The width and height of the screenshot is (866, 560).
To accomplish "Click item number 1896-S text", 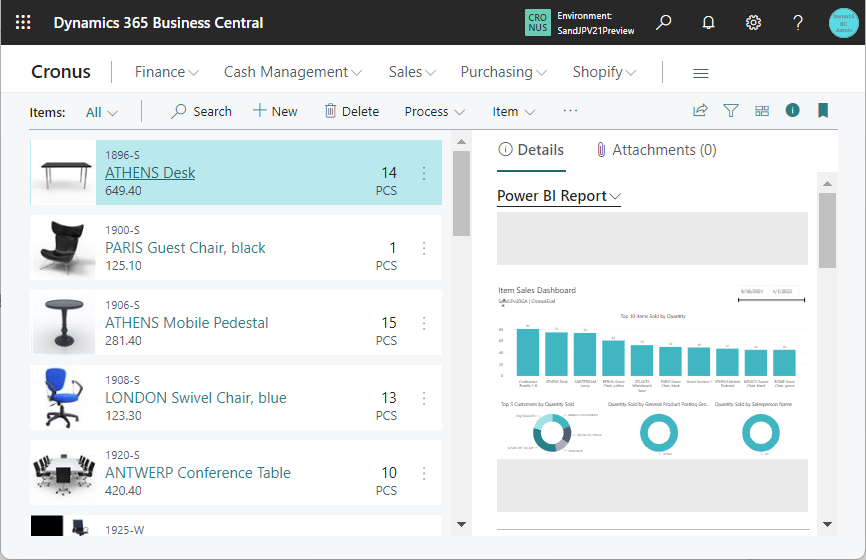I will pos(122,155).
